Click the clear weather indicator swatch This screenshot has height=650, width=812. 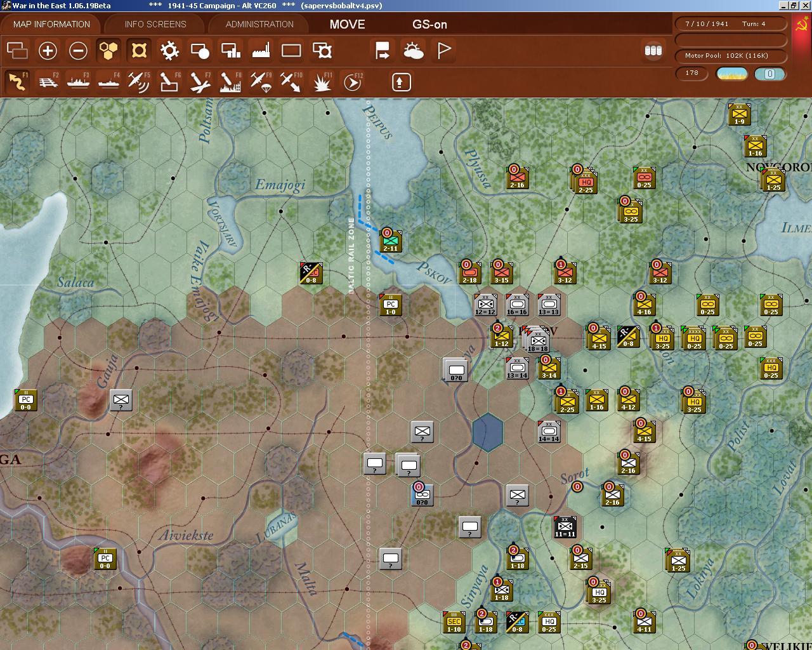tap(731, 74)
